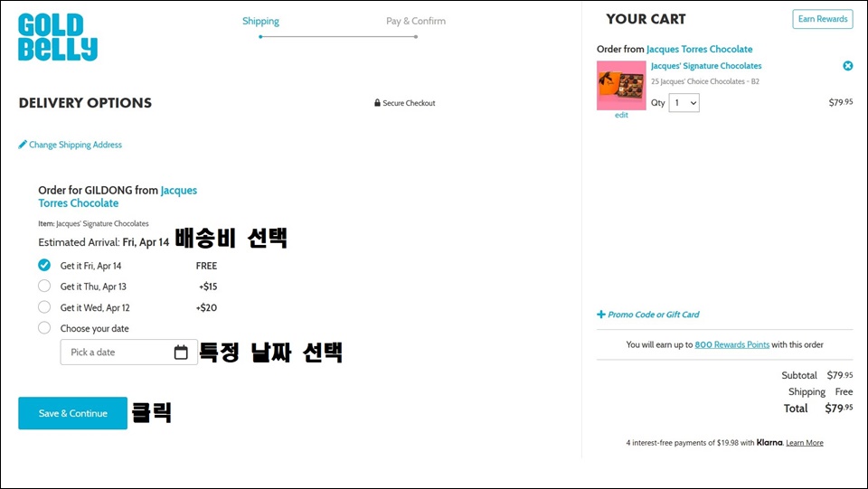868x489 pixels.
Task: Click the YOUR CART heading
Action: tap(646, 19)
